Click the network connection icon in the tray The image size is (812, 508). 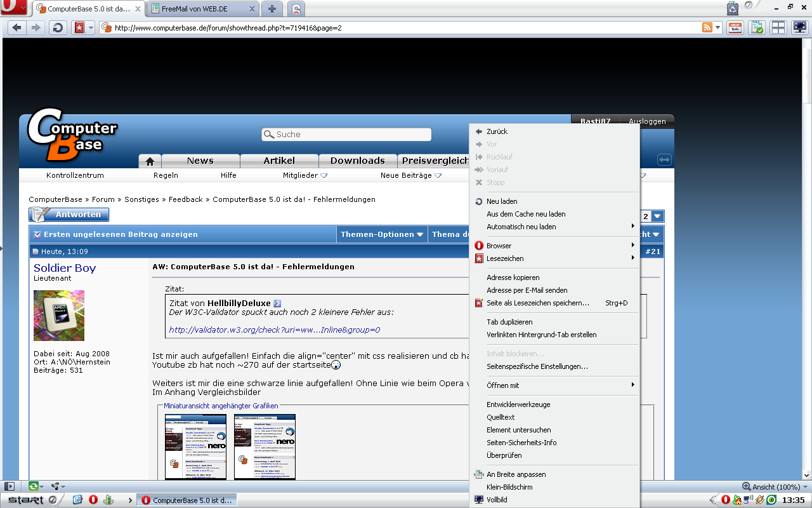pos(748,500)
